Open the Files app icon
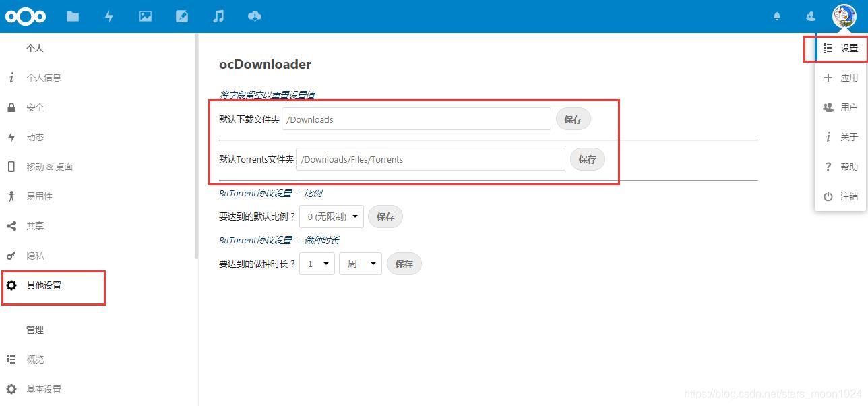The width and height of the screenshot is (868, 406). 72,16
